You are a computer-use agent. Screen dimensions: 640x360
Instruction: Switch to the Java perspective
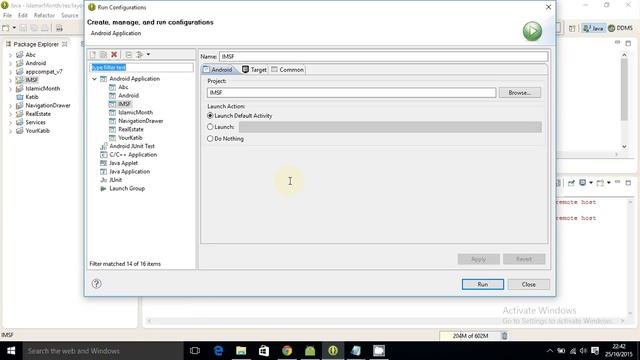593,28
